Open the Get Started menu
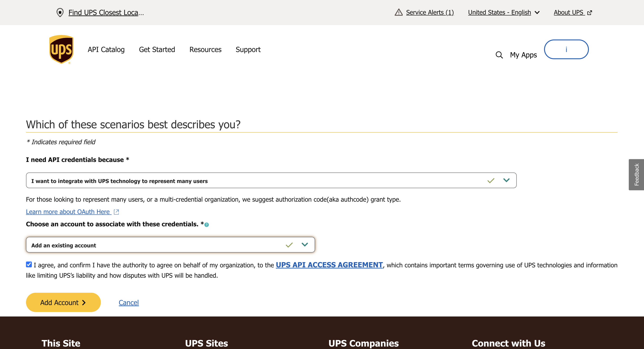644x349 pixels. click(x=157, y=50)
